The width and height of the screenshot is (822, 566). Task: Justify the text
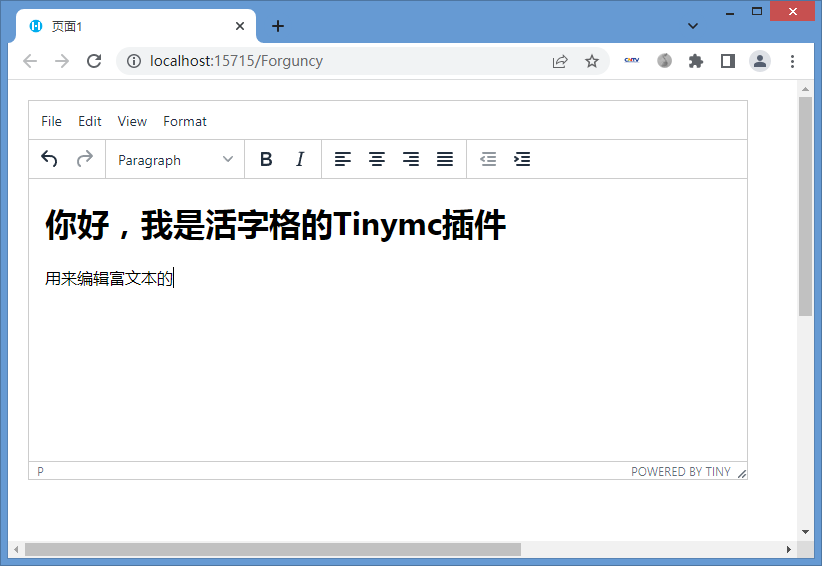tap(445, 159)
